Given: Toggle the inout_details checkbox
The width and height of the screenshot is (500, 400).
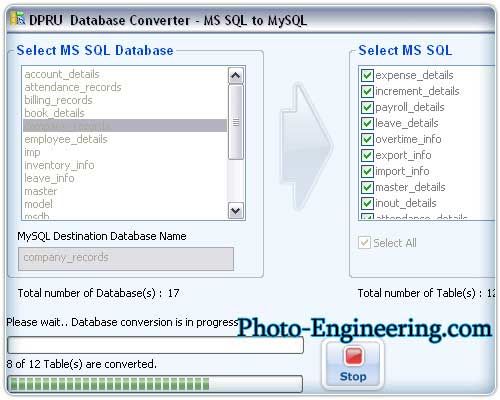Looking at the screenshot, I should point(367,203).
